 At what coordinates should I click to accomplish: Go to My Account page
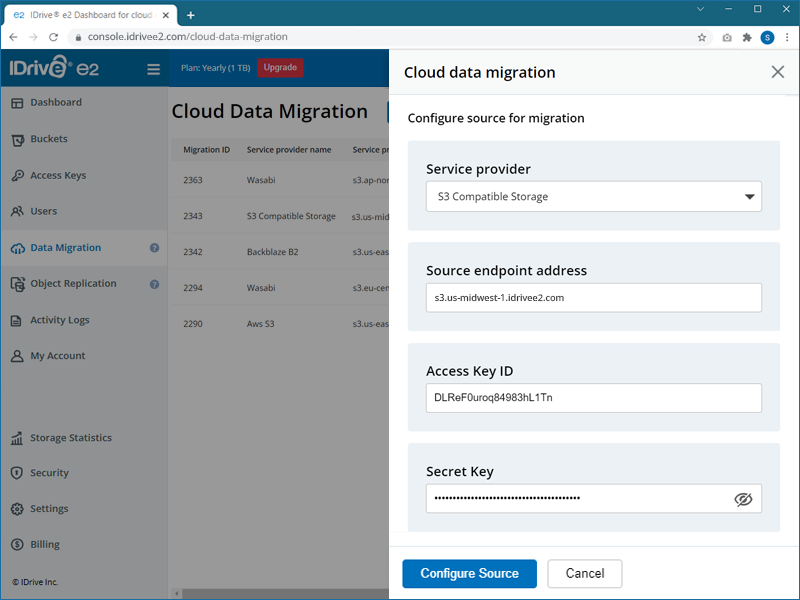(57, 356)
